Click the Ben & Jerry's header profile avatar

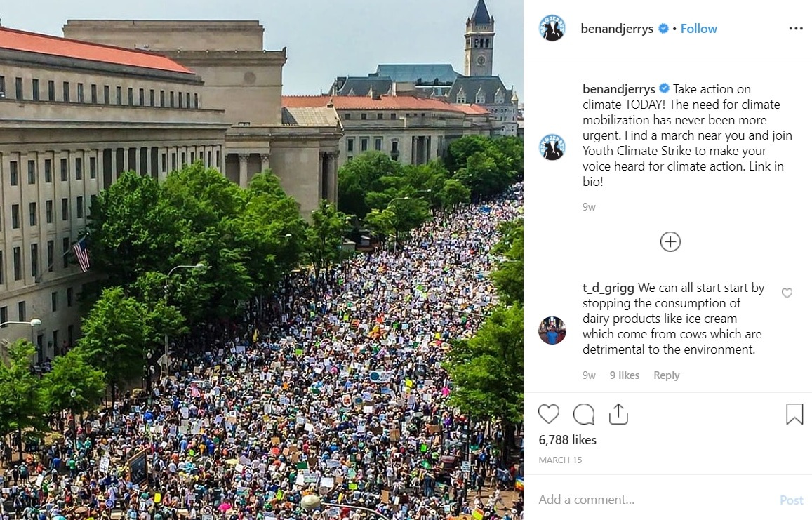tap(552, 28)
